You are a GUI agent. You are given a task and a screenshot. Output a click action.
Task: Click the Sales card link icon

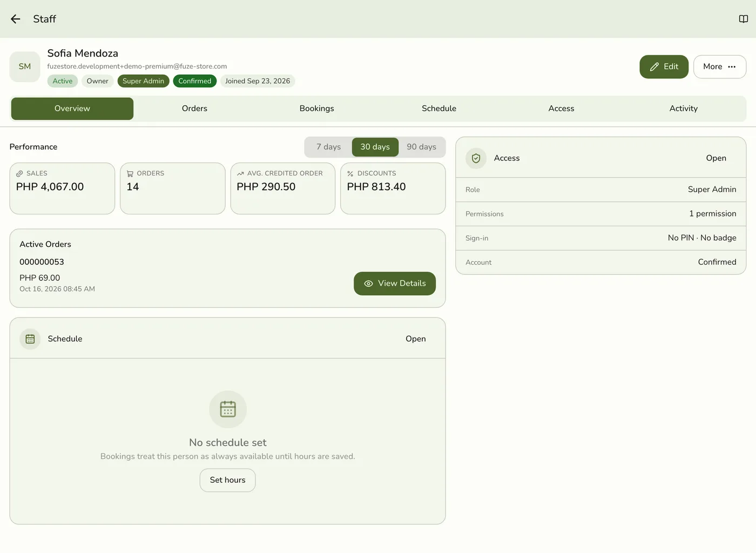(19, 173)
